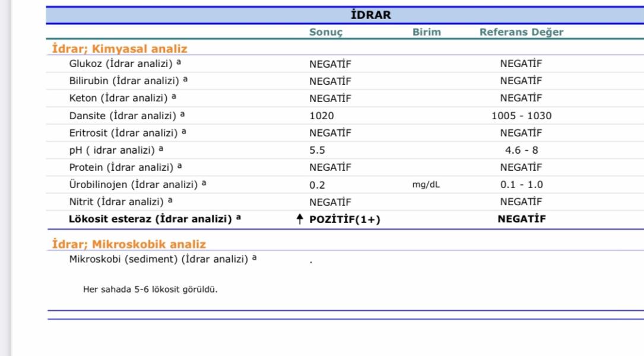Click the Ürobilinojen reference range 0.1 - 1.0

[x=521, y=185]
